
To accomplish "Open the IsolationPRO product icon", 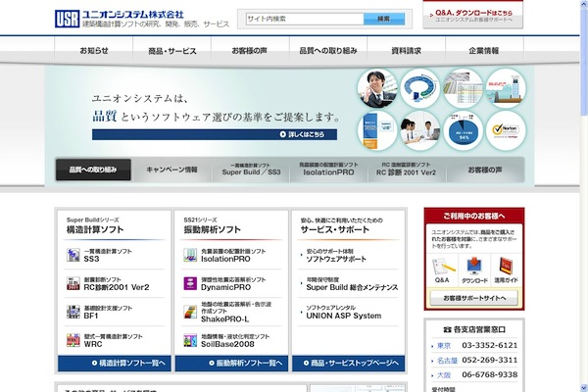I will pos(190,255).
